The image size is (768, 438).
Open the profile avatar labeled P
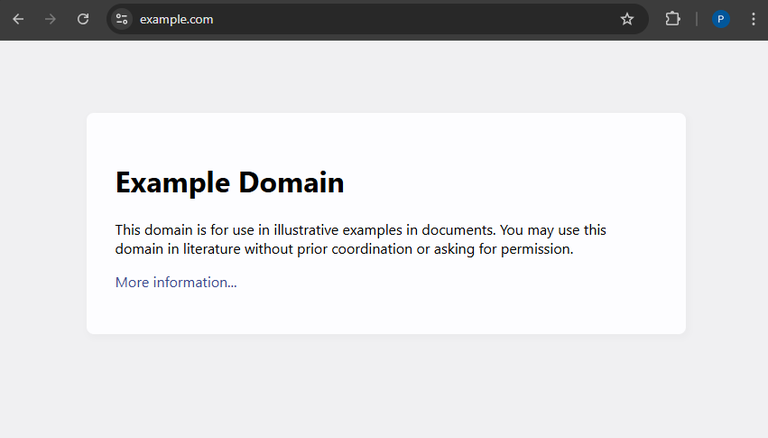720,19
